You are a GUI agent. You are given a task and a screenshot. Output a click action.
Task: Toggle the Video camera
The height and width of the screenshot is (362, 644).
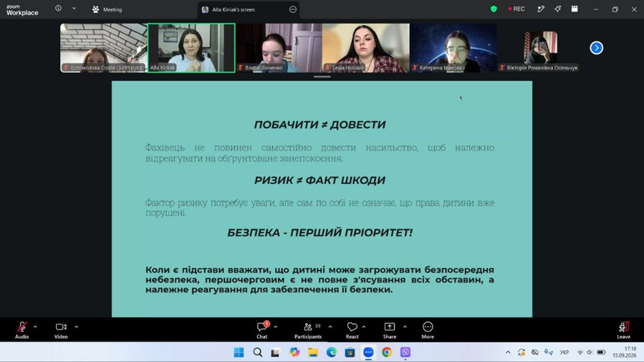tap(61, 330)
